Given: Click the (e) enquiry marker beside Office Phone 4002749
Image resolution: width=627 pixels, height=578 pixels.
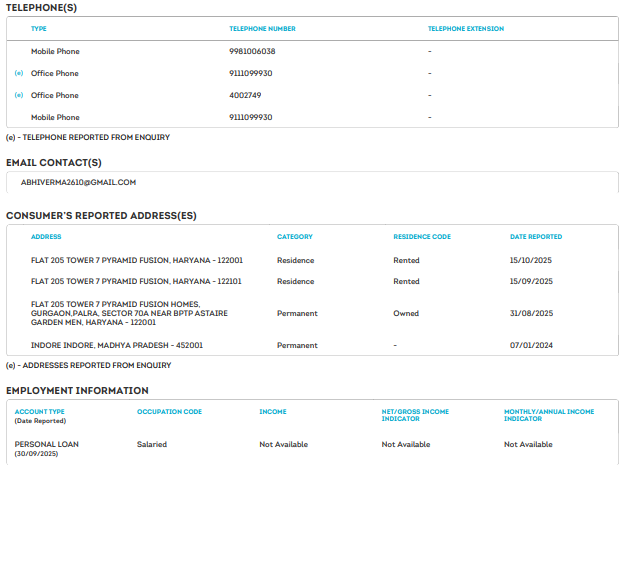Looking at the screenshot, I should (x=19, y=95).
